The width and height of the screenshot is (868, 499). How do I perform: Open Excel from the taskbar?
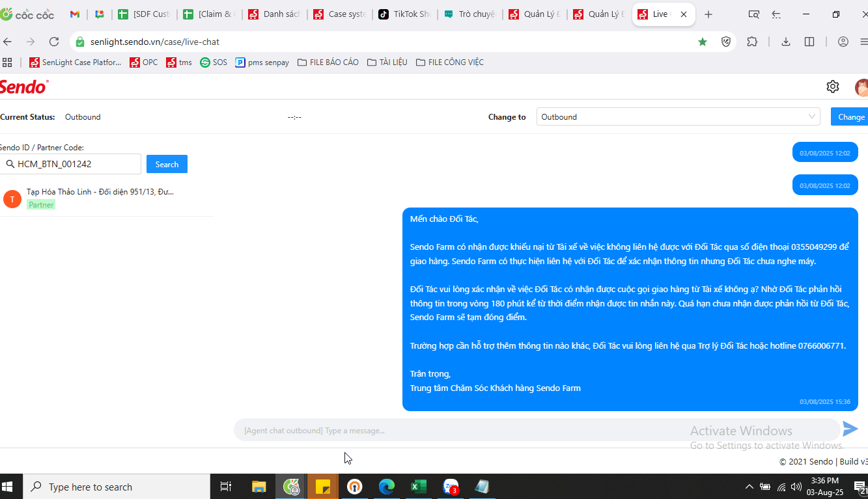click(x=419, y=487)
